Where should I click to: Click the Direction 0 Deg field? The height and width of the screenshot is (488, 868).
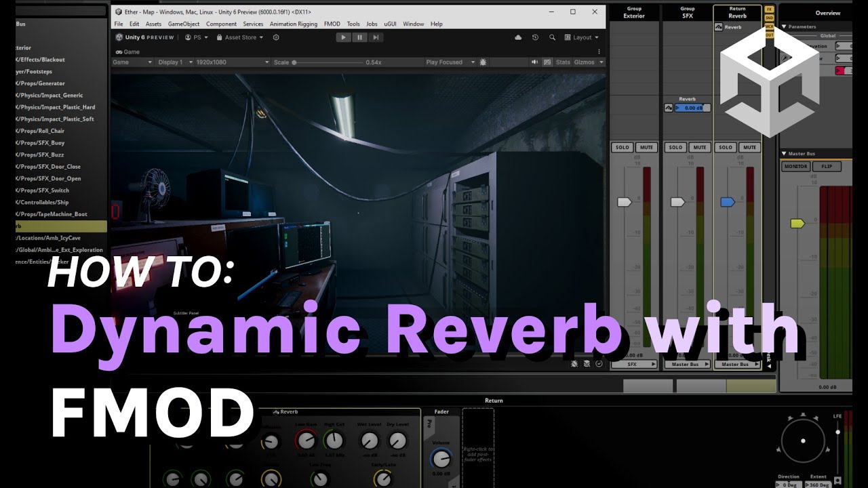pyautogui.click(x=788, y=485)
